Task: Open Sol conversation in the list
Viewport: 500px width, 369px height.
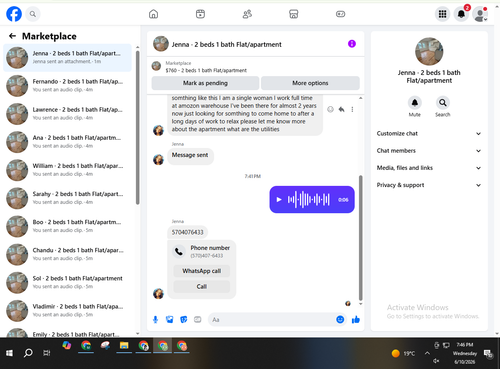Action: (67, 282)
